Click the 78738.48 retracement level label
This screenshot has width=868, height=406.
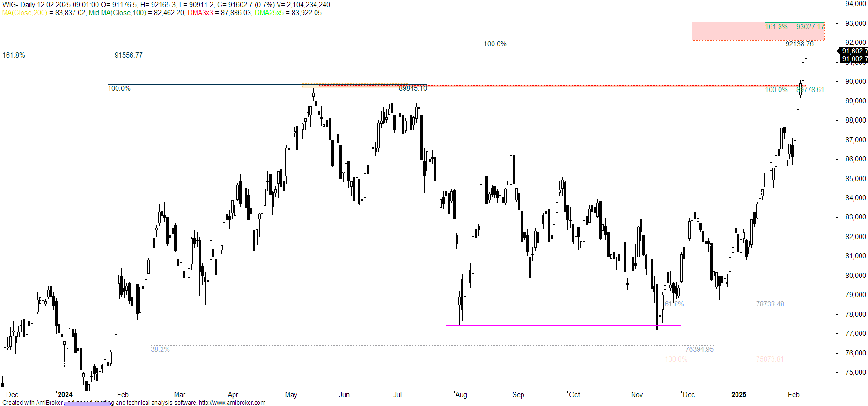[770, 304]
